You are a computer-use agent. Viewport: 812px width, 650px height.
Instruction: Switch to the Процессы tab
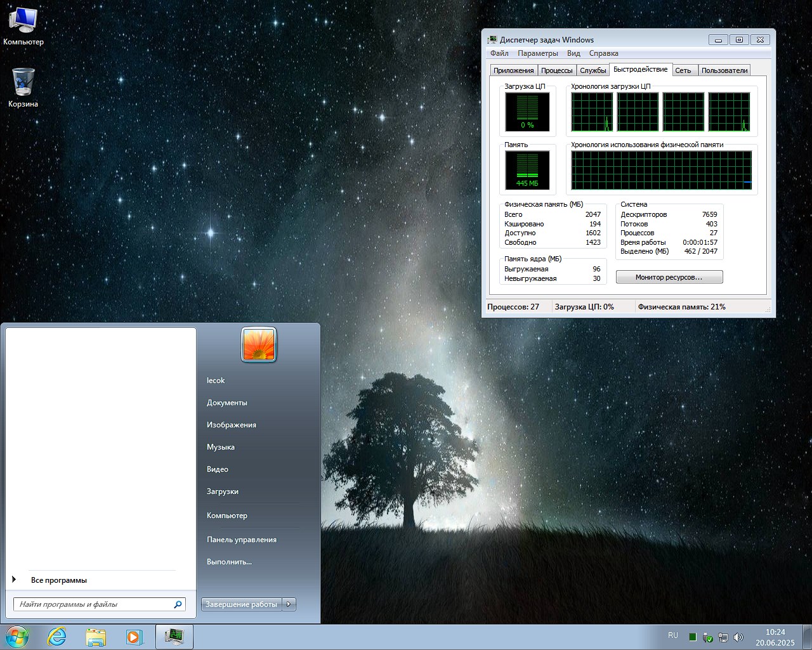pyautogui.click(x=557, y=70)
